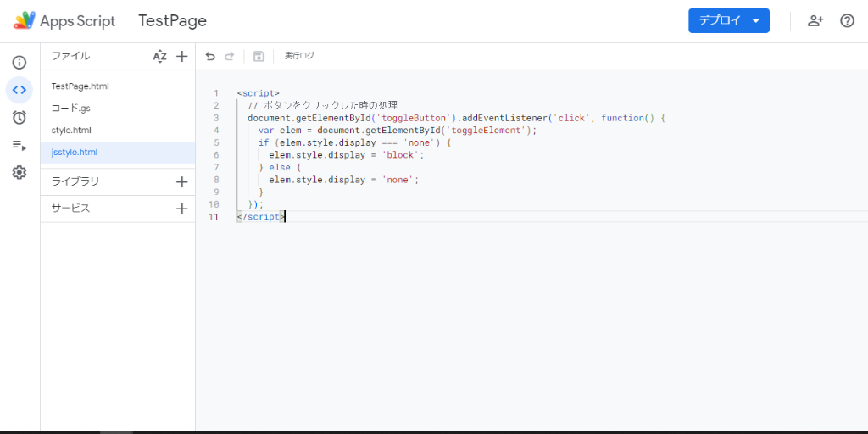Screen dimensions: 868x434
Task: Click the ボタンをクリックした時の処理 comment line
Action: pos(323,105)
